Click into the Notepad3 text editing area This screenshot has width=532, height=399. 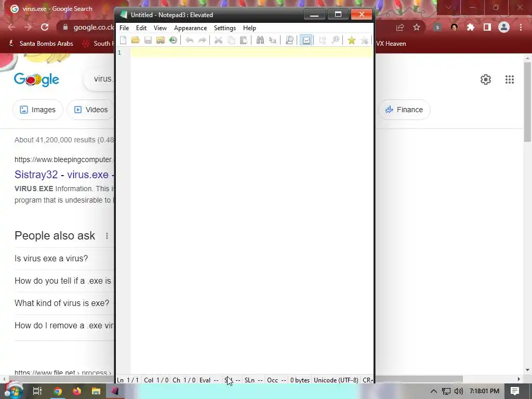coord(252,210)
